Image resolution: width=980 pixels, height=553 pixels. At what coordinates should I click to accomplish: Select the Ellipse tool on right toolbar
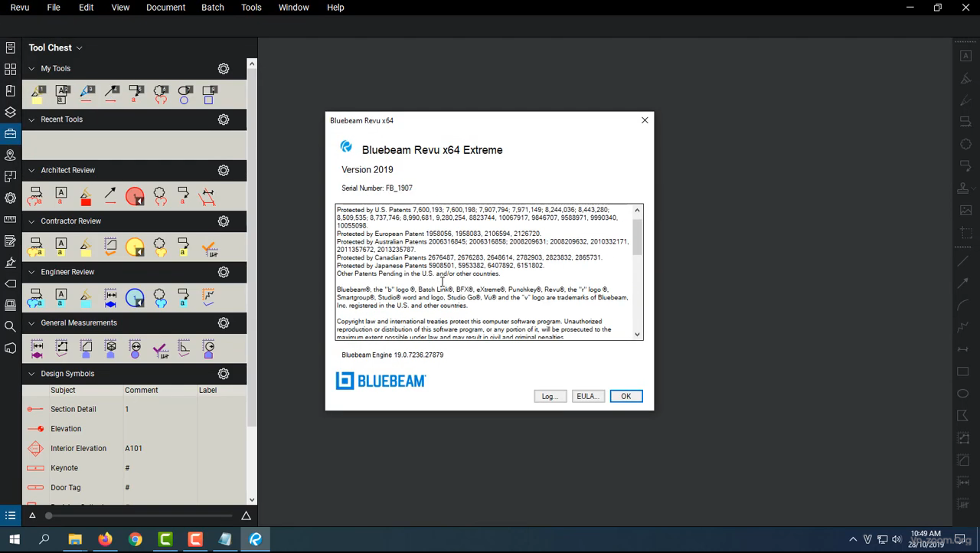[964, 393]
